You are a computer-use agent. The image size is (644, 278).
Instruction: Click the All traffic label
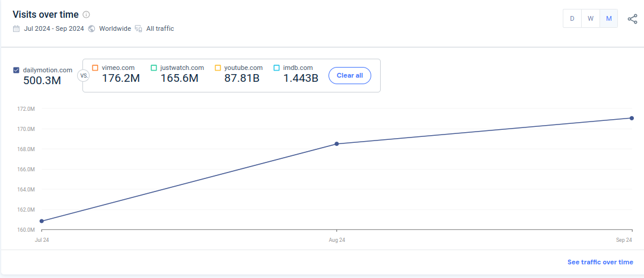tap(160, 28)
